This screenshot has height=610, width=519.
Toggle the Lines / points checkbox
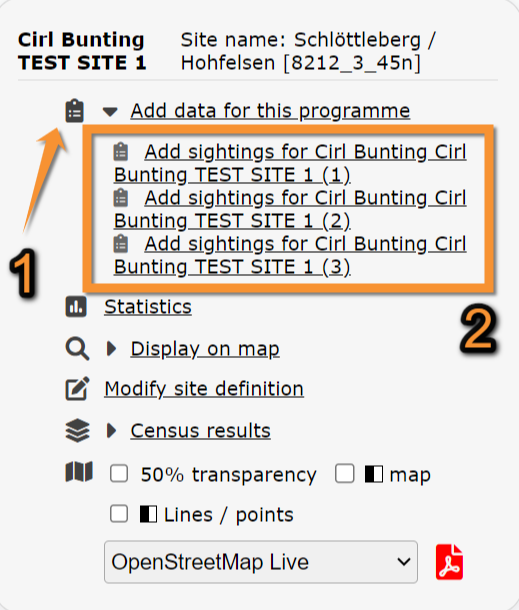point(119,514)
